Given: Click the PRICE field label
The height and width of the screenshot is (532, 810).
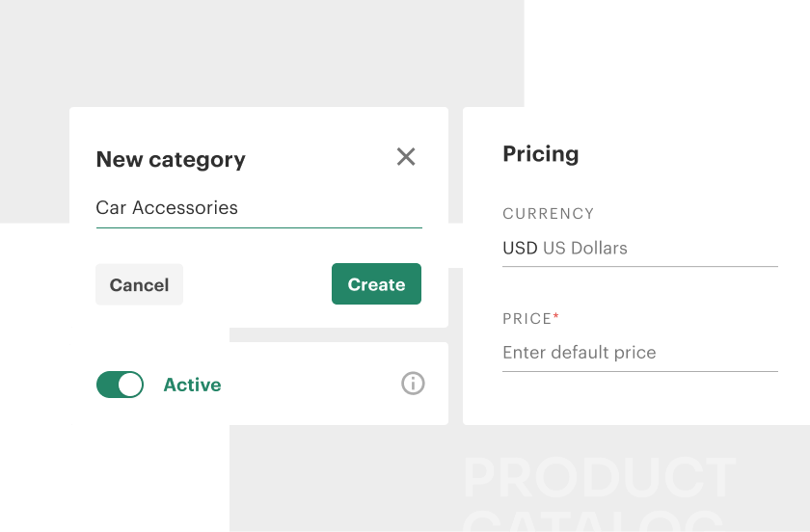Looking at the screenshot, I should (527, 319).
